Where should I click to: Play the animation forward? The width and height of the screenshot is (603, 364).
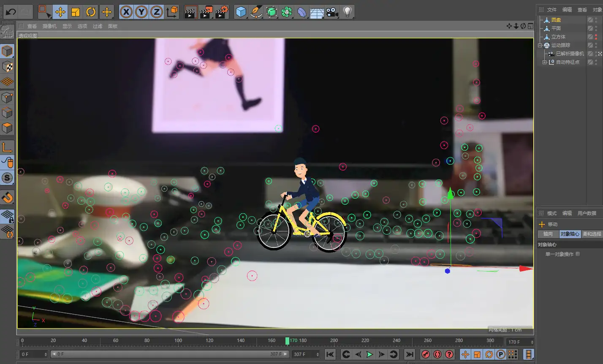369,354
